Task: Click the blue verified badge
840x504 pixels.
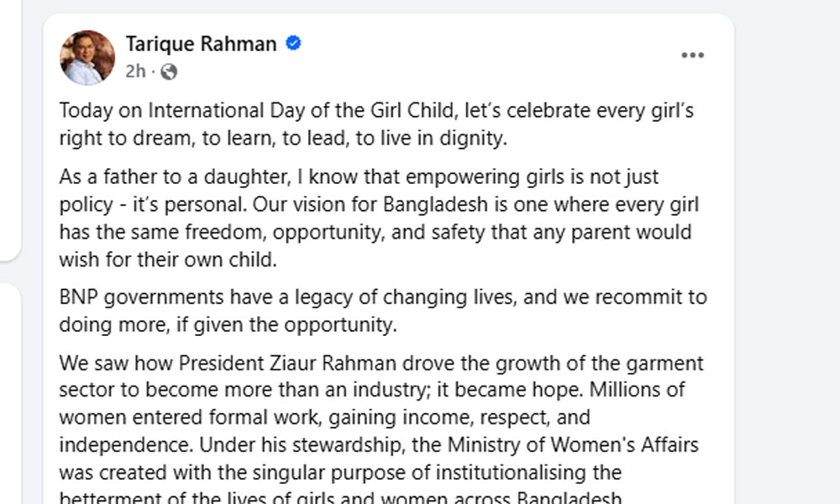Action: click(x=293, y=44)
